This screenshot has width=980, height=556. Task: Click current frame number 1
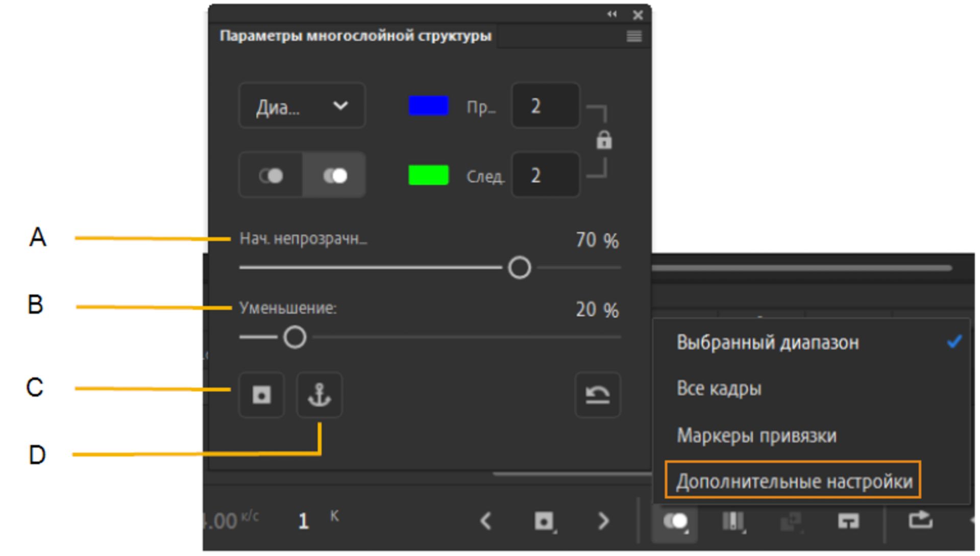(303, 521)
